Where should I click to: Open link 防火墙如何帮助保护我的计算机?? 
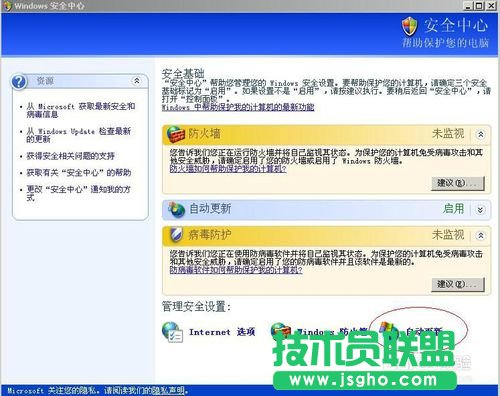click(228, 169)
